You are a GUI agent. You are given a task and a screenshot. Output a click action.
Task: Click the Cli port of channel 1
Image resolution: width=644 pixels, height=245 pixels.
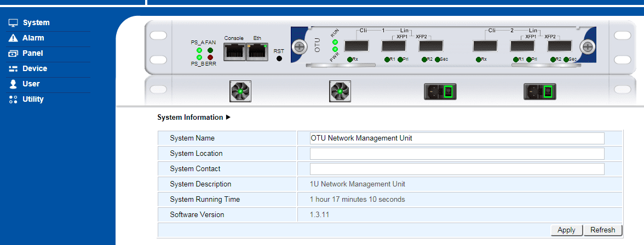click(x=357, y=46)
